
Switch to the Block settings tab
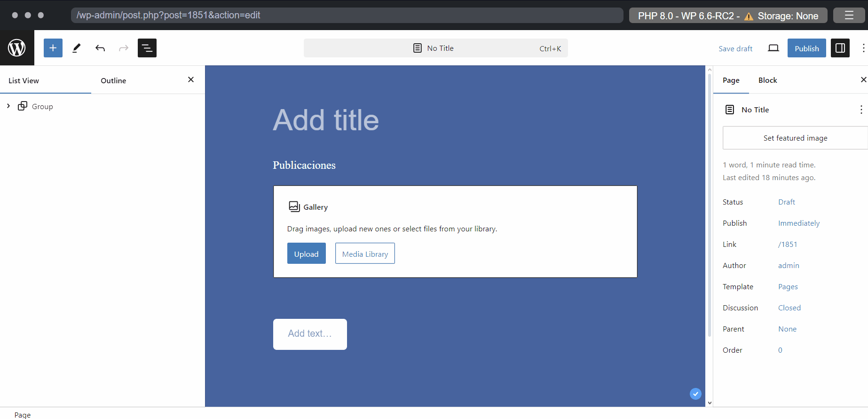click(767, 80)
